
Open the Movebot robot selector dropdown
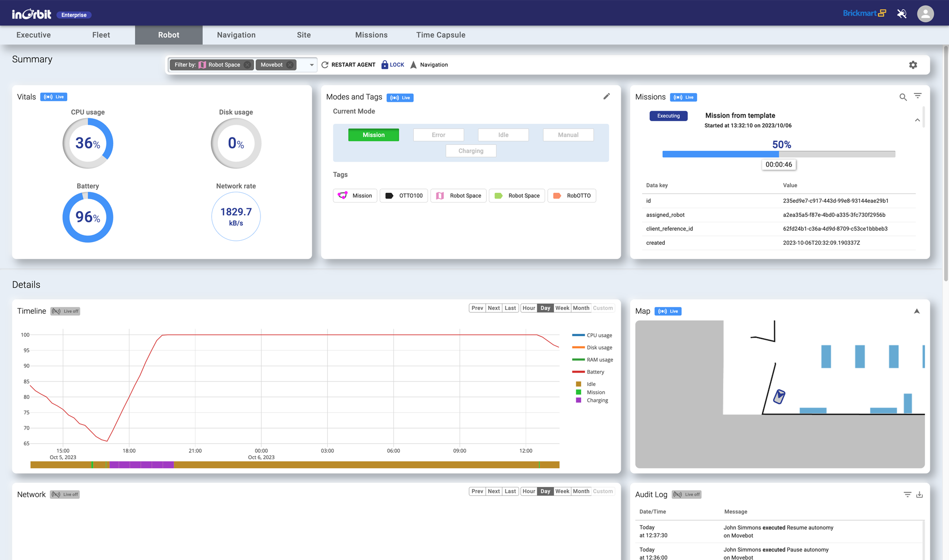click(x=311, y=65)
